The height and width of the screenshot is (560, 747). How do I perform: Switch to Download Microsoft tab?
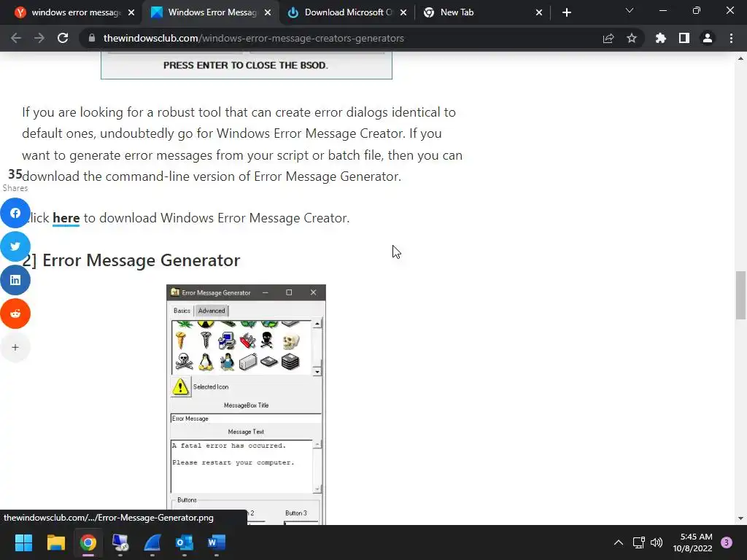tap(348, 12)
